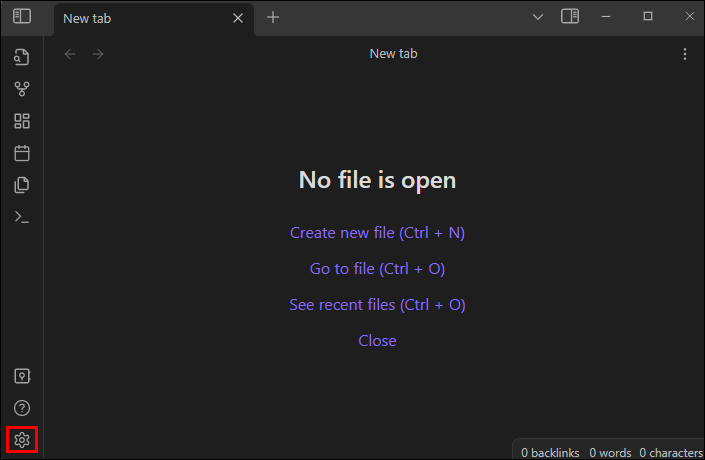Open settings gear icon
Viewport: 705px width, 460px height.
(x=22, y=440)
